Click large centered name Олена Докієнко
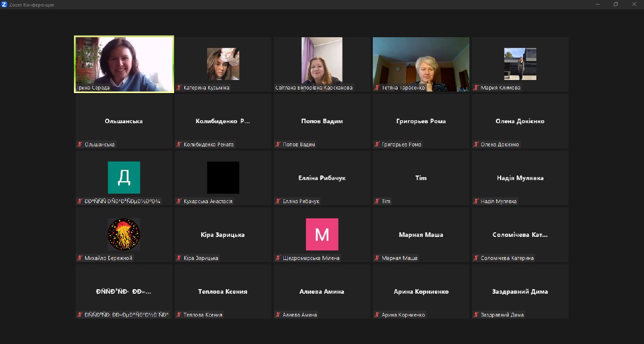The image size is (644, 344). point(520,121)
